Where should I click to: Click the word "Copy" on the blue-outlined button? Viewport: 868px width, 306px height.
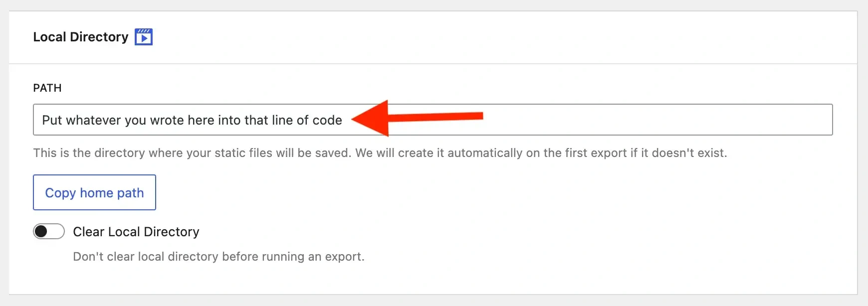point(60,193)
